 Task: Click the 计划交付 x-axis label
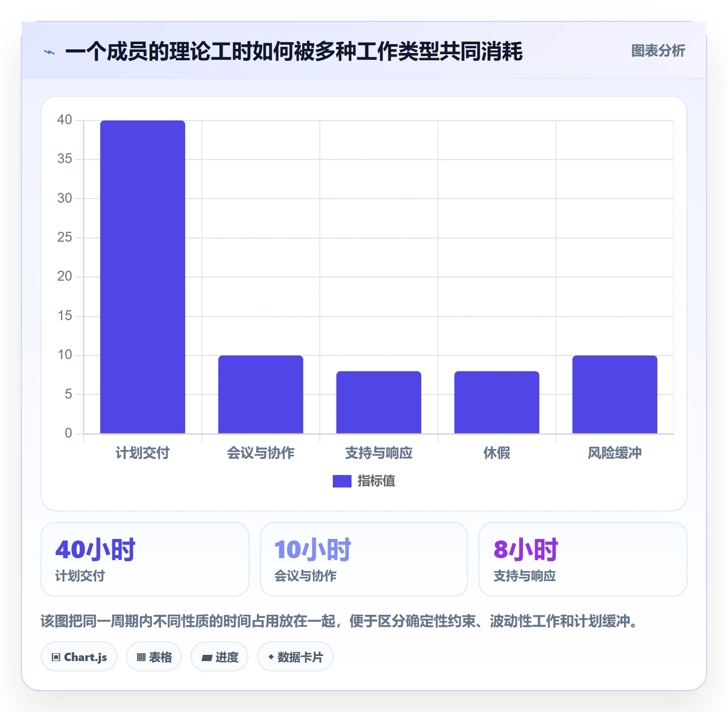pyautogui.click(x=142, y=453)
